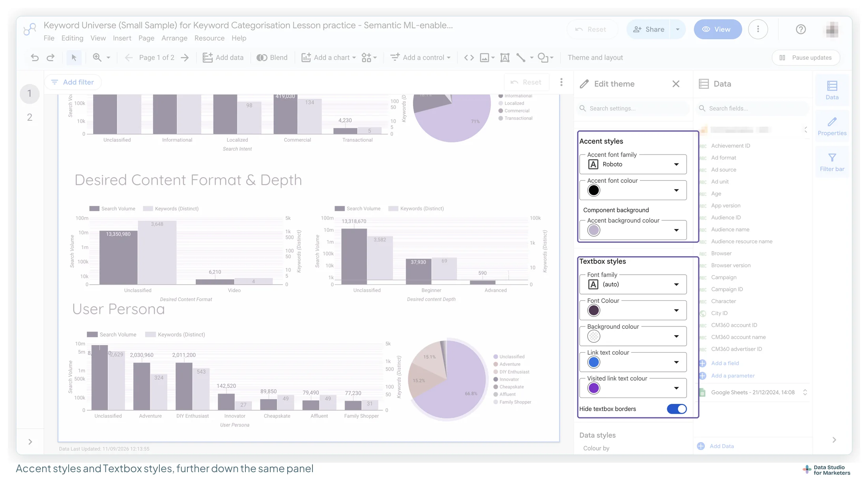Viewport: 868px width, 484px height.
Task: Click the Add a parameter link
Action: (x=733, y=376)
